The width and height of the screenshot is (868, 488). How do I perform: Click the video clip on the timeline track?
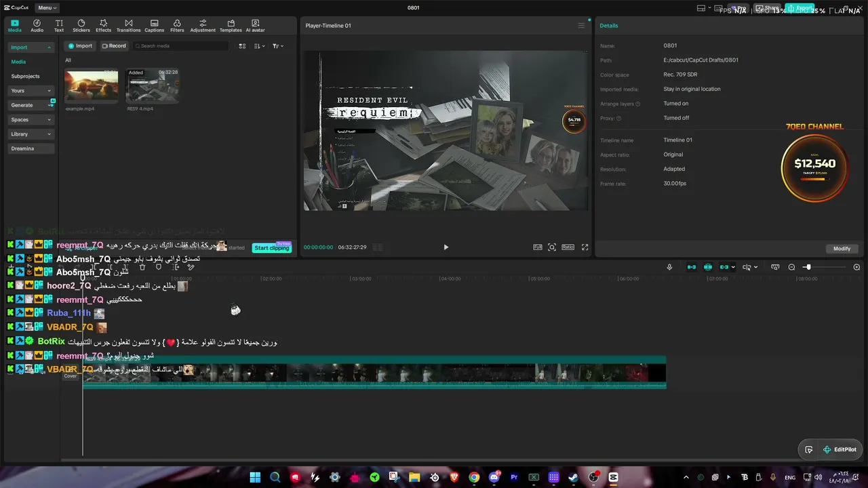(374, 373)
